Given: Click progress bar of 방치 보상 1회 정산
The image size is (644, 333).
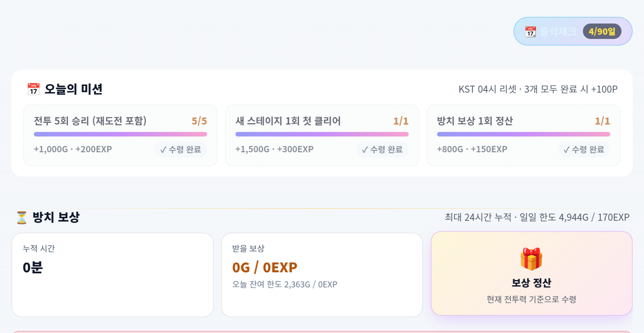Looking at the screenshot, I should (x=524, y=134).
